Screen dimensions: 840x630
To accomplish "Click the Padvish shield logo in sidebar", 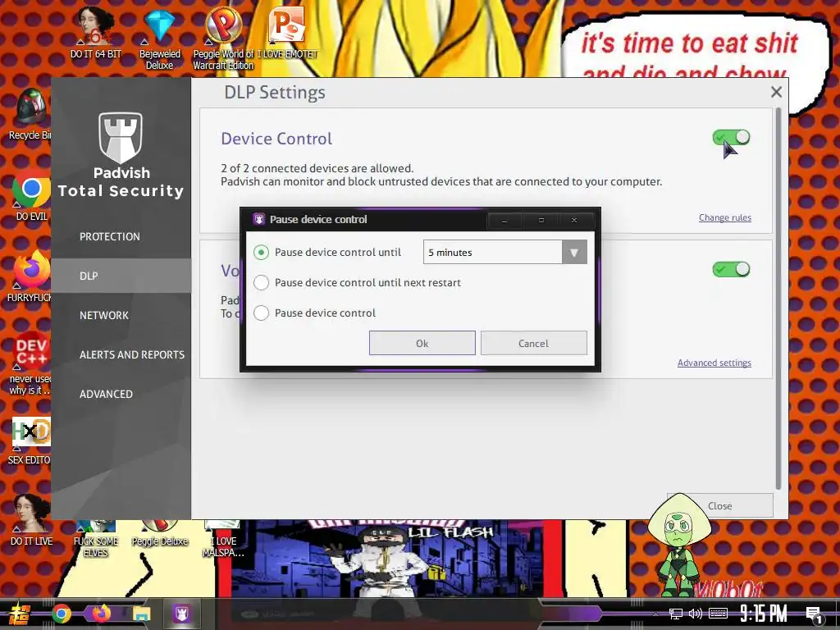I will click(121, 138).
